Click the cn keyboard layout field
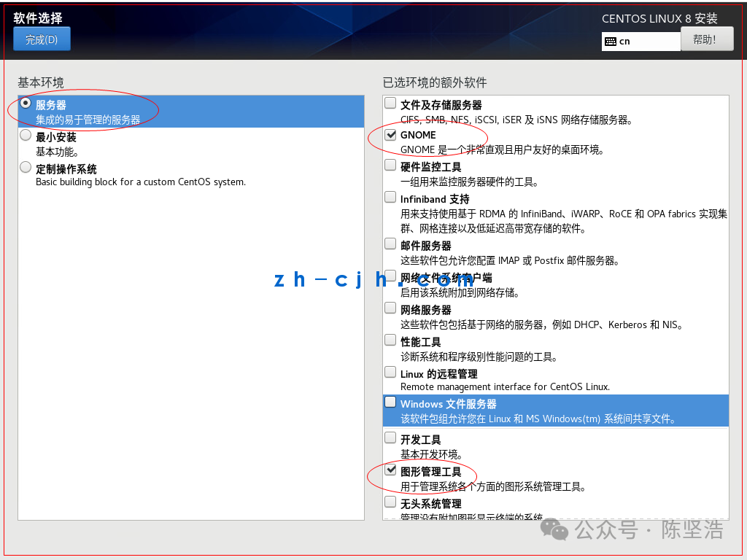747x560 pixels. pos(640,42)
